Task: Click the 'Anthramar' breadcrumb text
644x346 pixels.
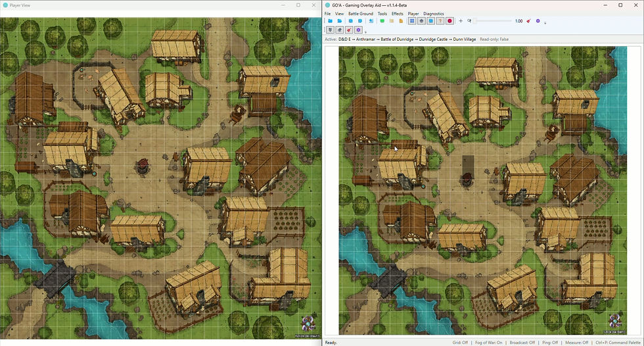Action: tap(365, 39)
